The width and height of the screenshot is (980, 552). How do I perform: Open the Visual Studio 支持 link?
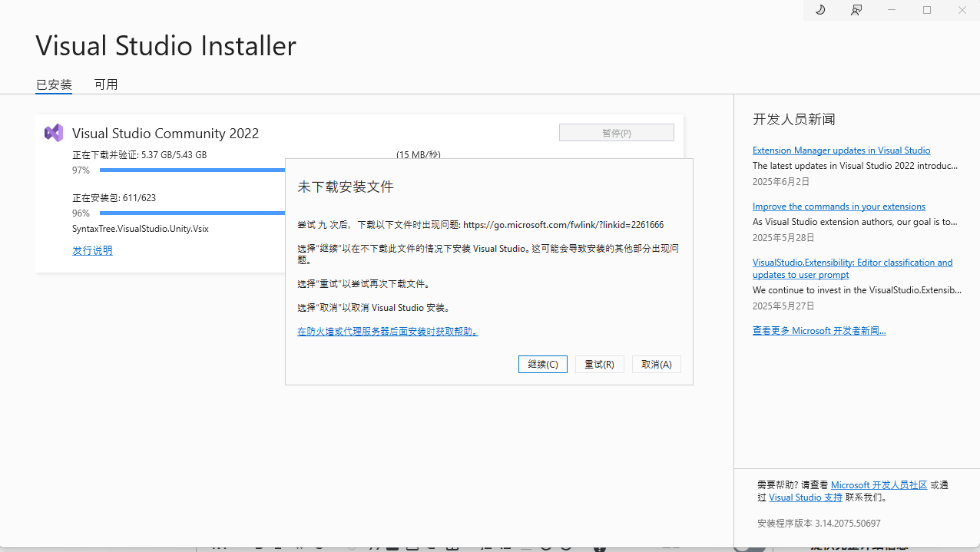point(806,497)
